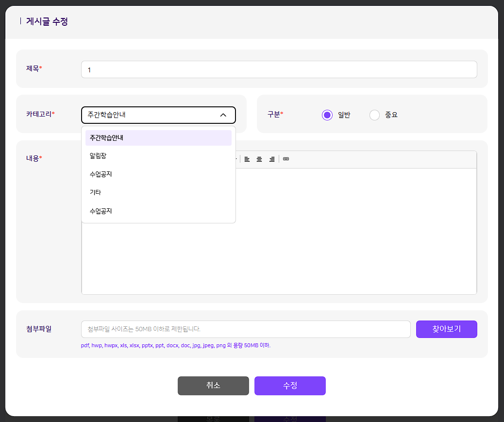Screen dimensions: 504x422
Task: Click the insert link icon in editor
Action: click(286, 159)
